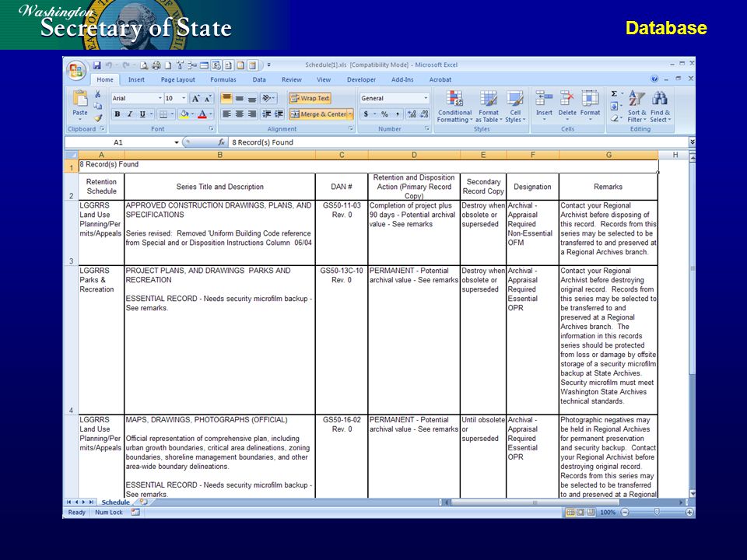The width and height of the screenshot is (747, 560).
Task: Set Middle Align vertical alignment
Action: tap(240, 98)
